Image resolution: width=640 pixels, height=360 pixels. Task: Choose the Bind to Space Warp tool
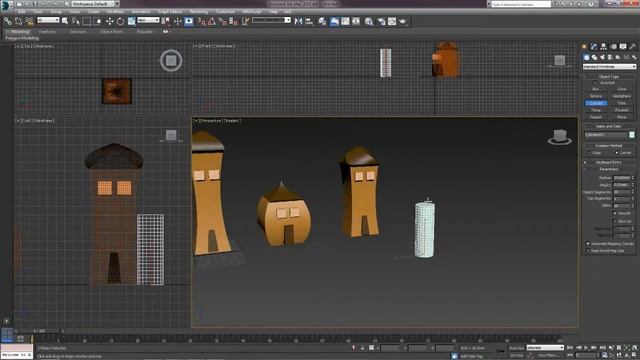tap(29, 21)
